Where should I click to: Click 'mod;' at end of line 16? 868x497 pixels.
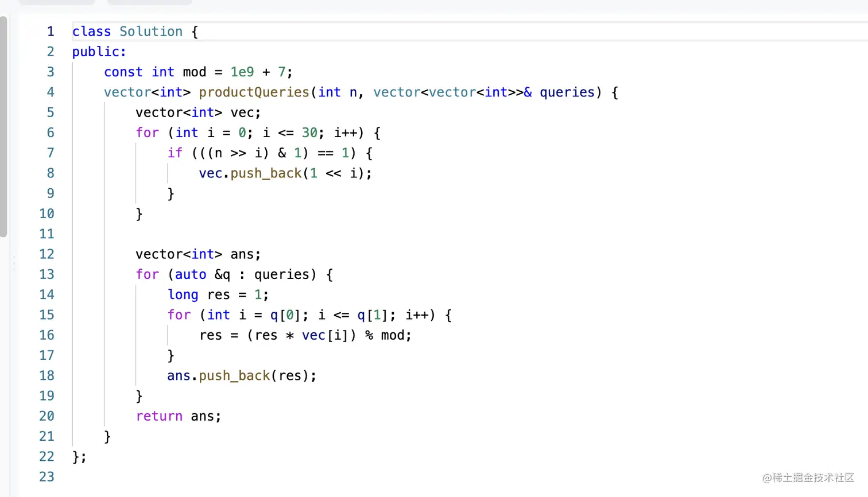(397, 335)
